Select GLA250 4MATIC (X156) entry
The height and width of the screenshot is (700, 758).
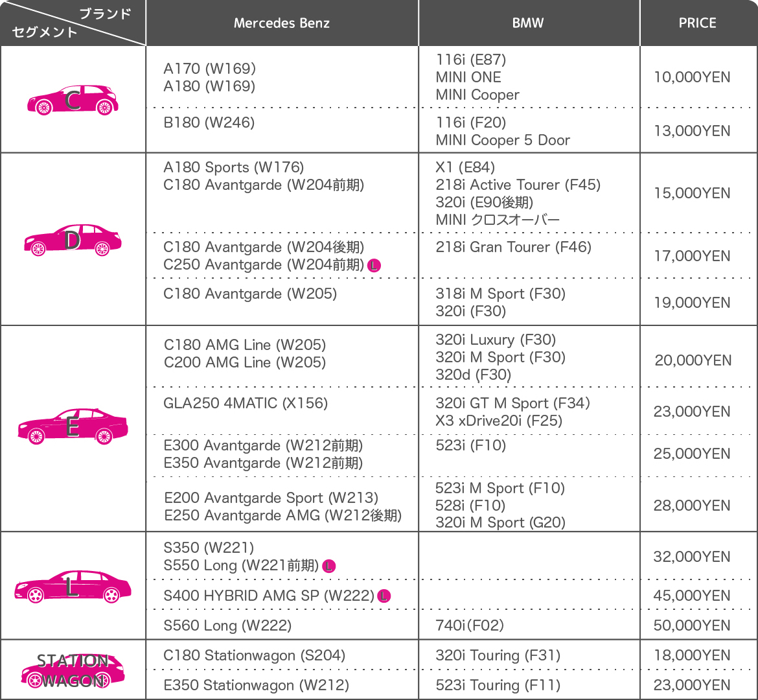pyautogui.click(x=246, y=403)
